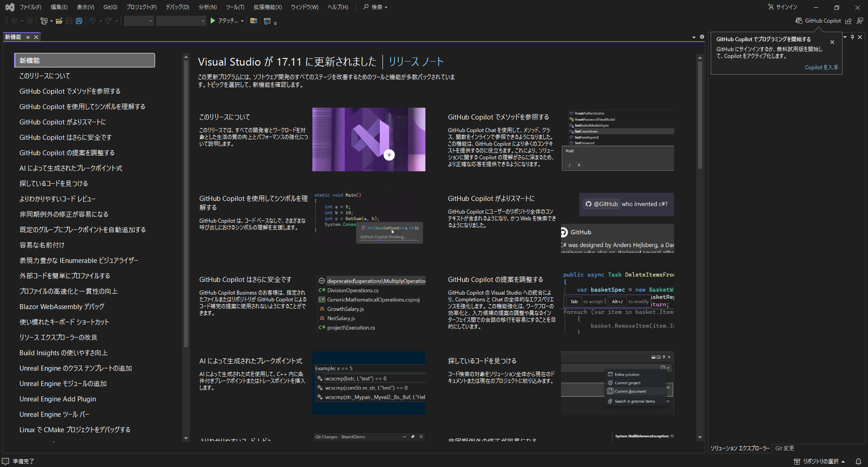Click the Copilot を入手 link

(821, 67)
